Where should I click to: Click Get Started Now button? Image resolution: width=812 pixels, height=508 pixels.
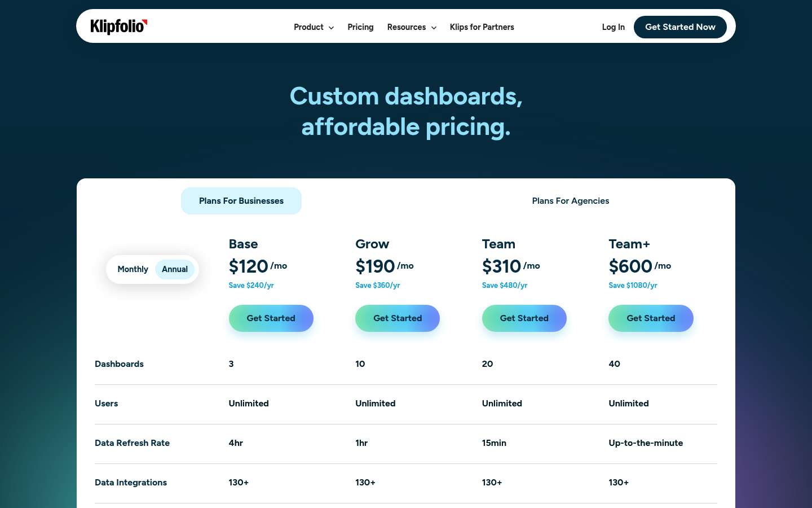tap(680, 27)
